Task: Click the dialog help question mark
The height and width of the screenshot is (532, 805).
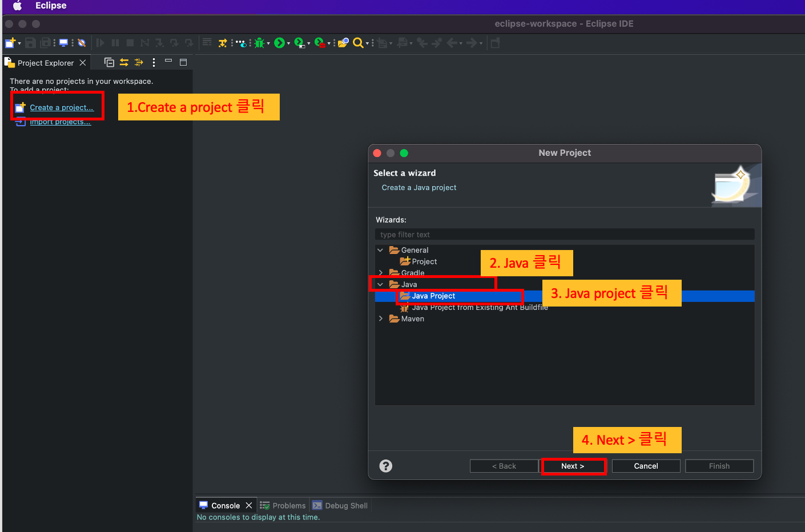Action: point(386,466)
